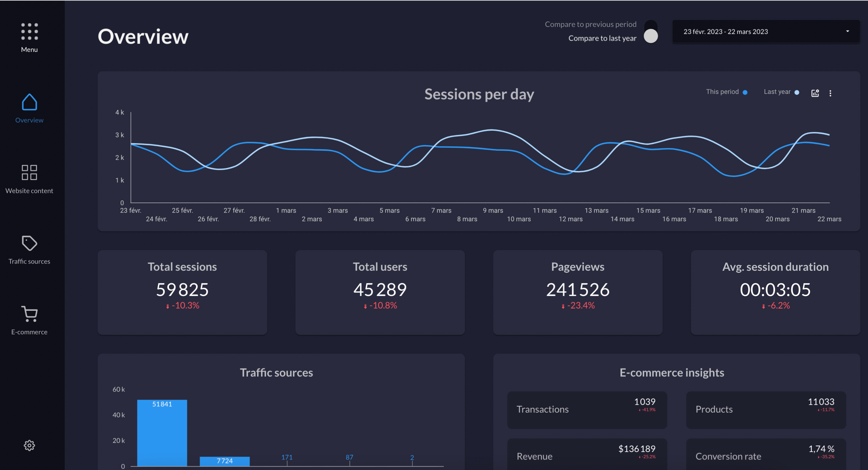Open E-commerce cart icon
This screenshot has width=868, height=470.
pyautogui.click(x=29, y=314)
